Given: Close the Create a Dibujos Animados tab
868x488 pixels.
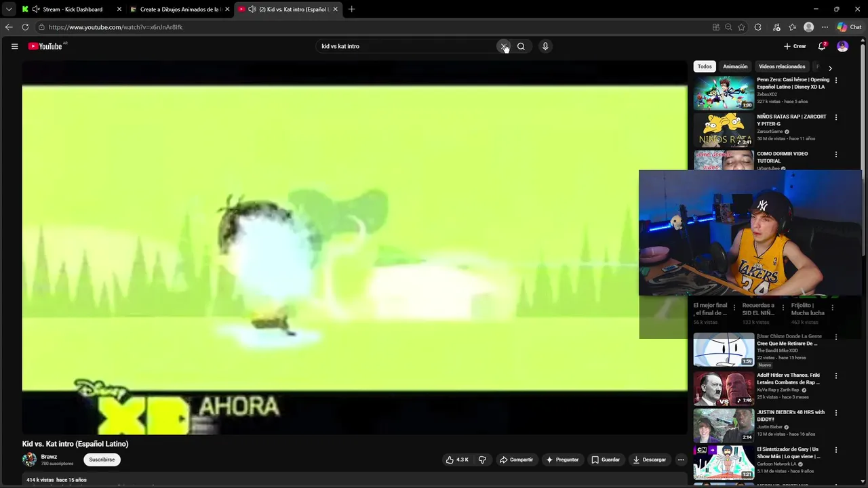Looking at the screenshot, I should (x=227, y=9).
